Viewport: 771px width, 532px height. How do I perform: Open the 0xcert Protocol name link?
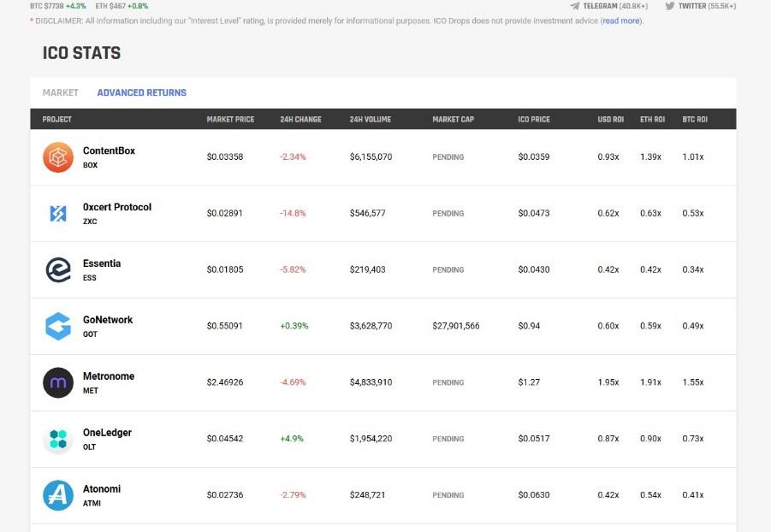(x=117, y=207)
